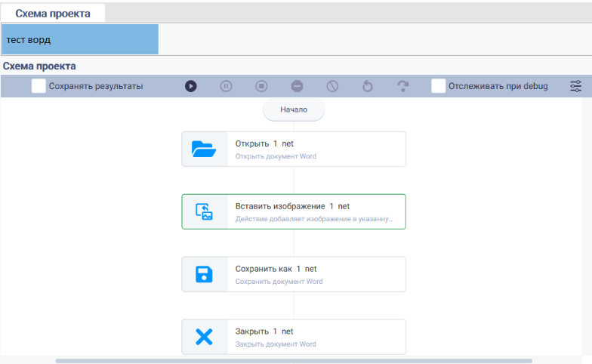Switch to the Схема проекта tab

[53, 14]
